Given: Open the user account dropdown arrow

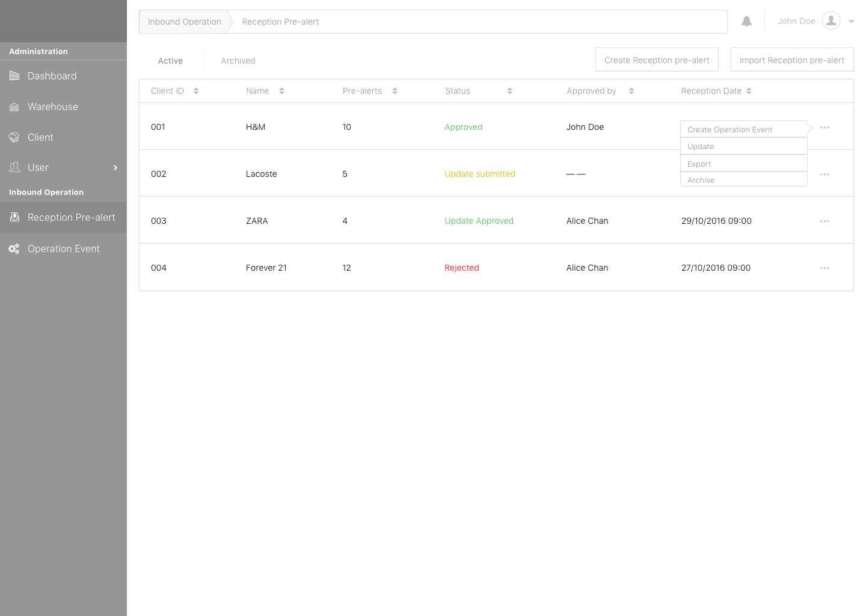Looking at the screenshot, I should coord(851,21).
